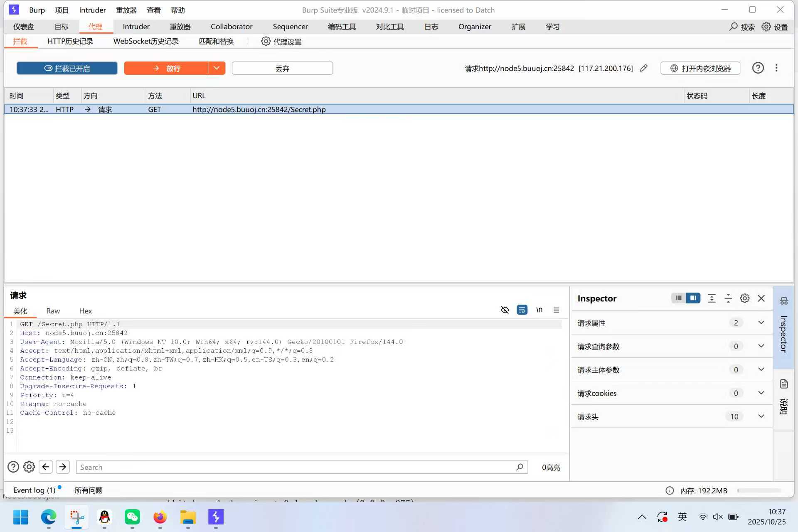The image size is (798, 532).
Task: Click the 打开内嵌浏览器 button
Action: pos(700,68)
